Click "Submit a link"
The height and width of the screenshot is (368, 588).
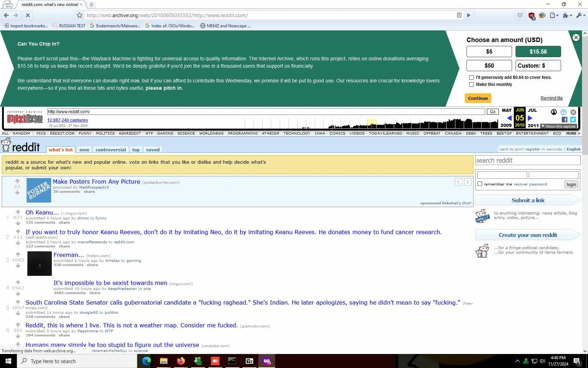[528, 200]
